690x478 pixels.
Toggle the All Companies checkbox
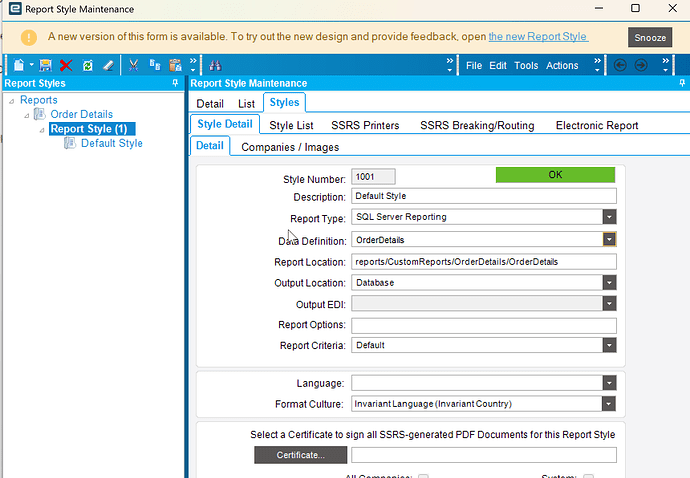pyautogui.click(x=423, y=476)
